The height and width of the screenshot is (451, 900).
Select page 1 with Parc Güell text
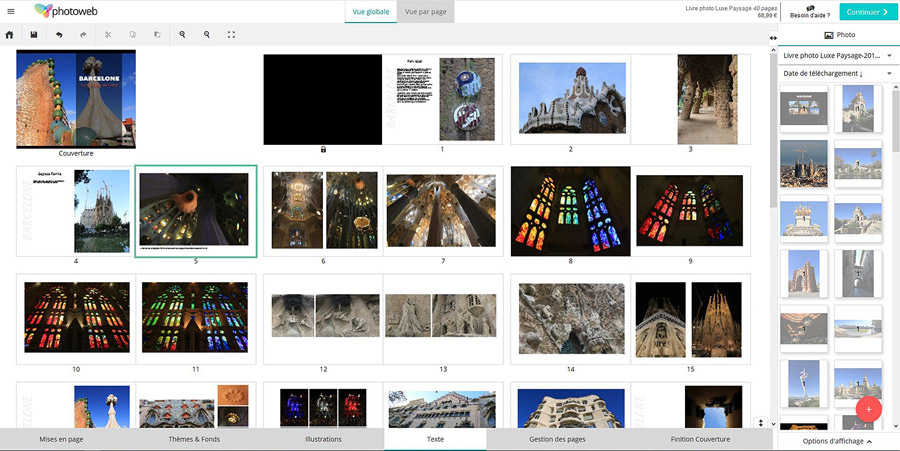pyautogui.click(x=442, y=99)
